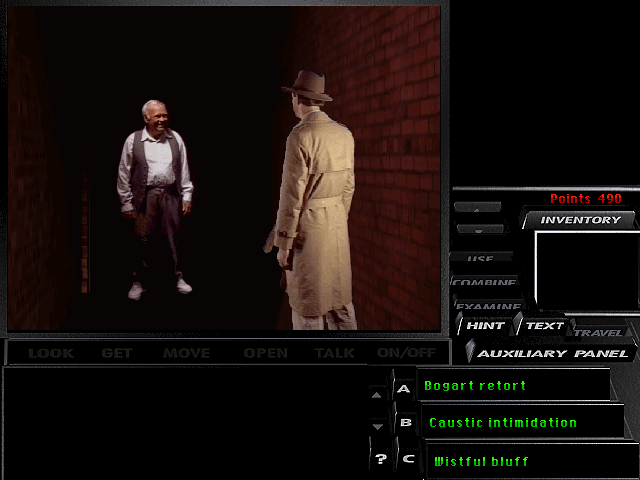This screenshot has height=480, width=640.
Task: Click the smiling man in vest
Action: click(154, 199)
